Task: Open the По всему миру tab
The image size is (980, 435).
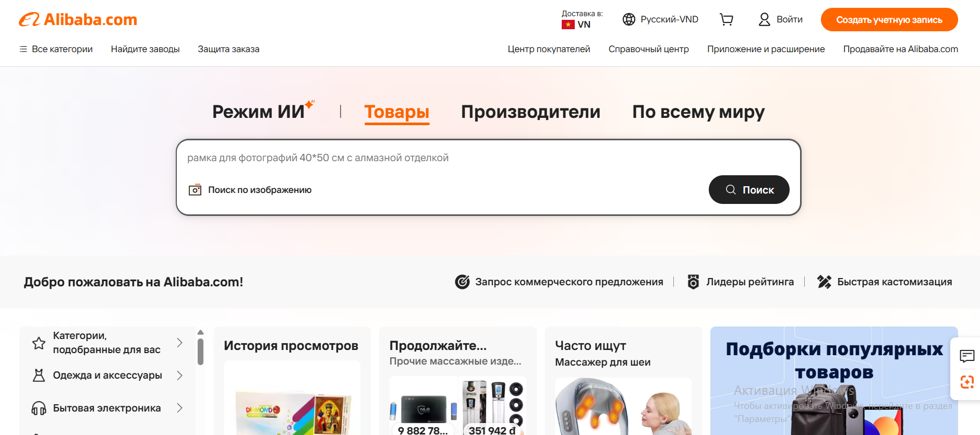Action: tap(698, 112)
